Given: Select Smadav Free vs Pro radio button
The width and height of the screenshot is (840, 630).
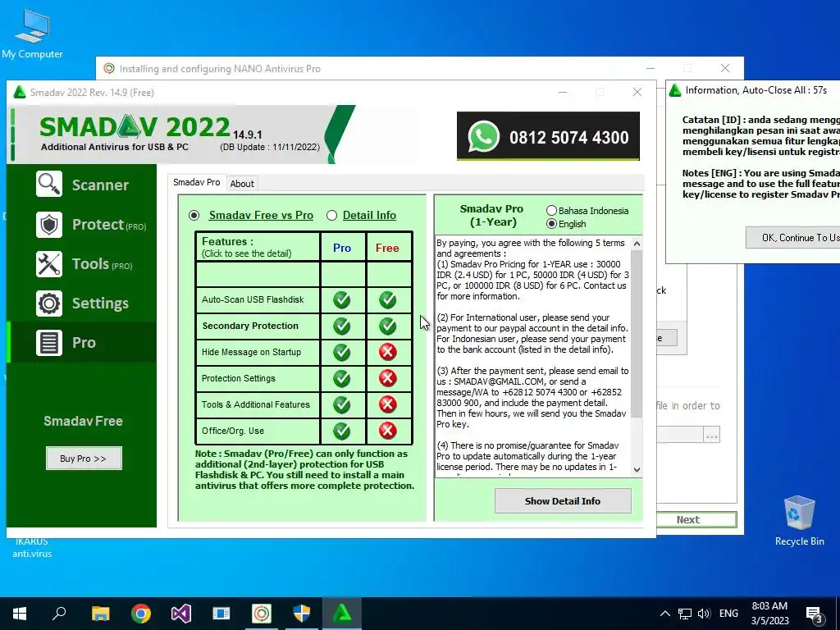Looking at the screenshot, I should pos(194,216).
